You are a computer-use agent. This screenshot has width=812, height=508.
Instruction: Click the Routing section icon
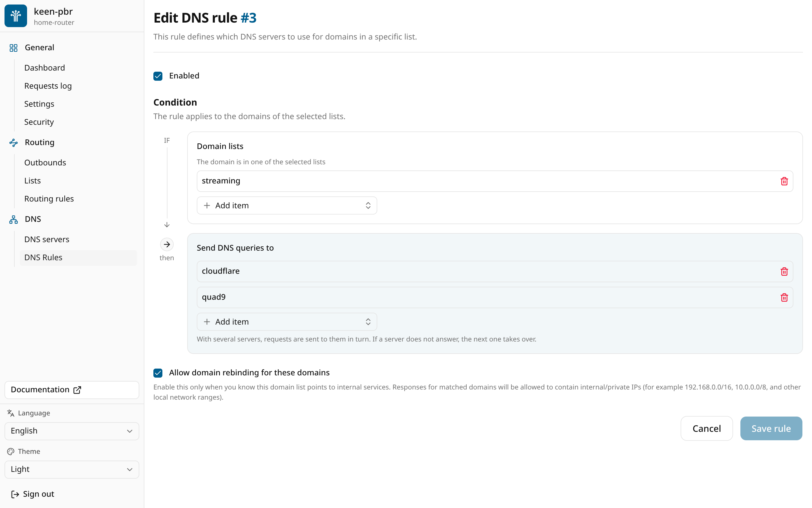(x=14, y=143)
